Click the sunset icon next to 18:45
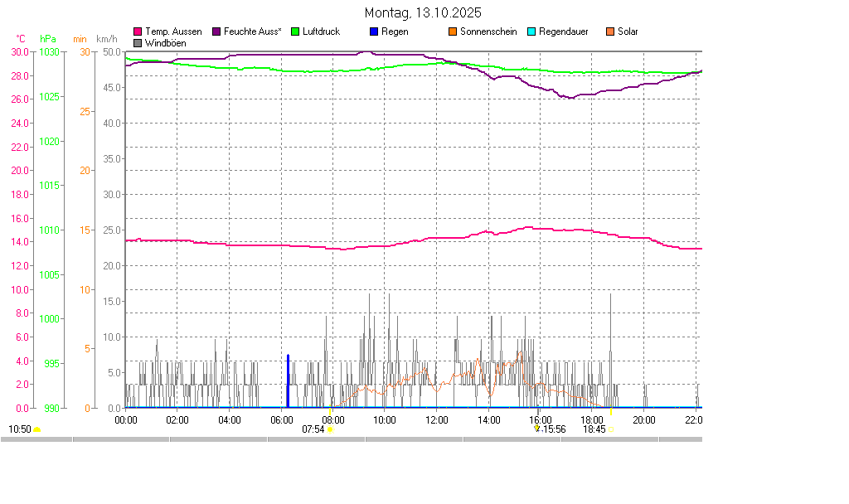Viewport: 849px width, 504px height. (x=611, y=429)
